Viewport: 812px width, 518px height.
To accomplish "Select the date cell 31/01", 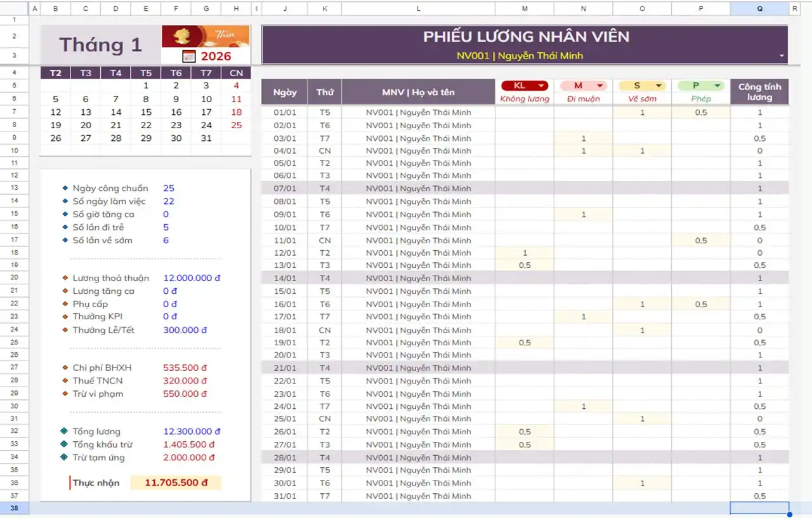I will (x=285, y=496).
